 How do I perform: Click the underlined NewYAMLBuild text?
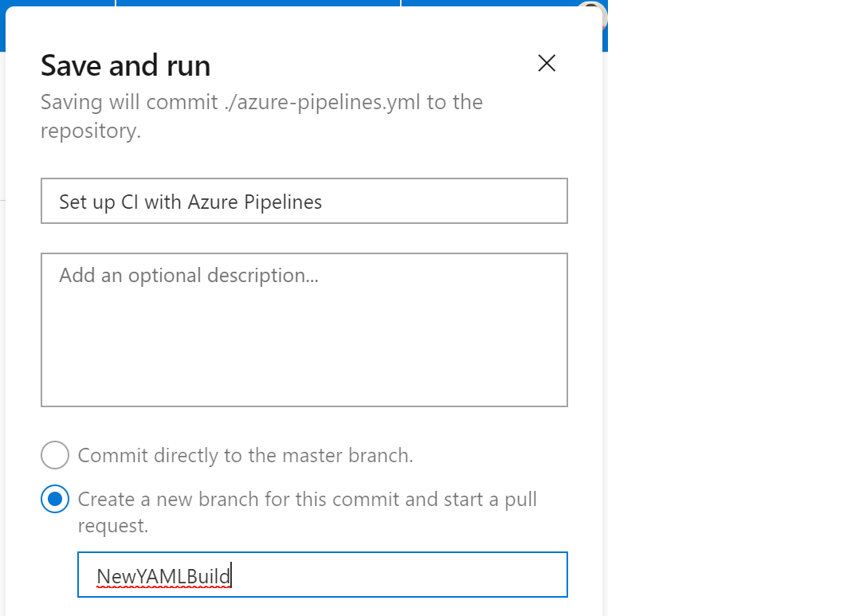[x=163, y=576]
